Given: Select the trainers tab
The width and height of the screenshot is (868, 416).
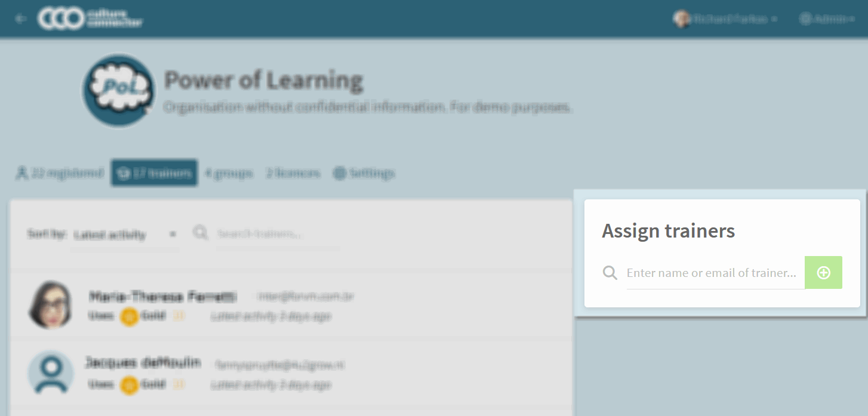Looking at the screenshot, I should click(x=154, y=173).
